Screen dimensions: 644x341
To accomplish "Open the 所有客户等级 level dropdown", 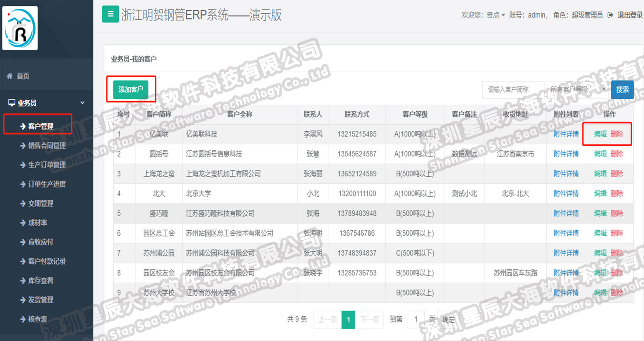I will (577, 89).
